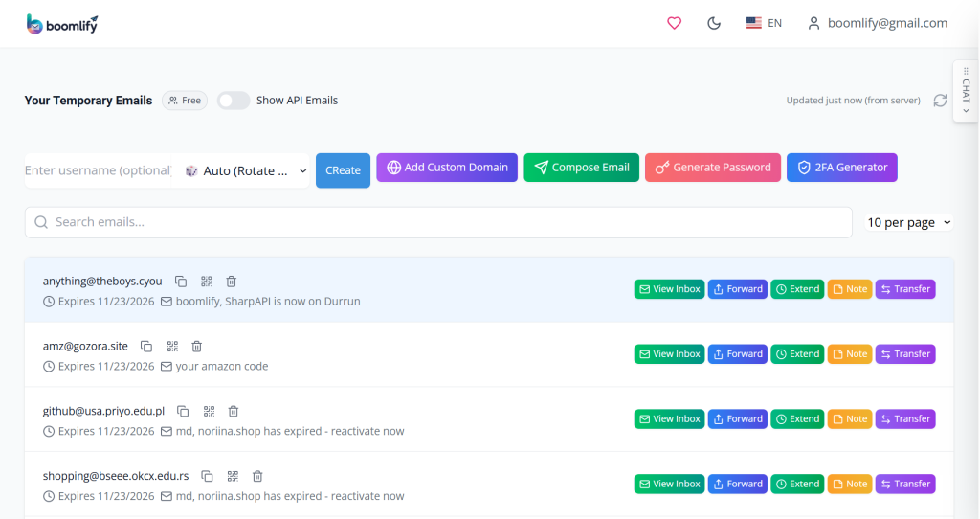
Task: Copy the anything@theboys.cyou address
Action: point(181,282)
